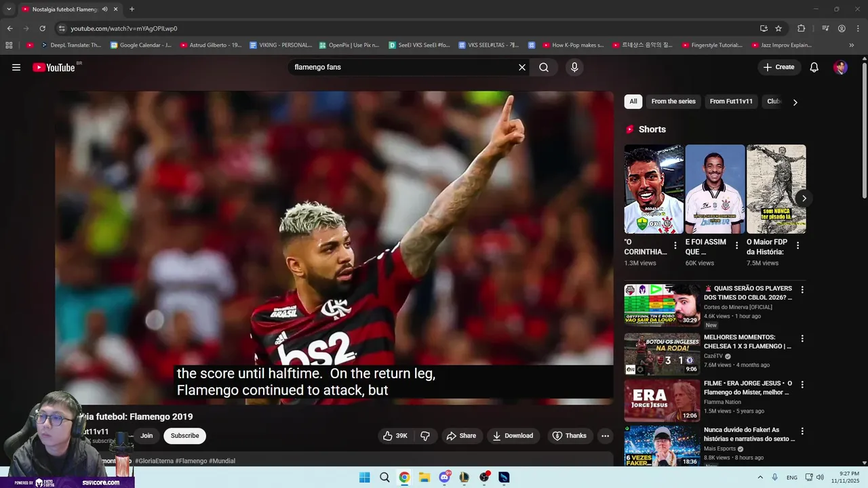Screen dimensions: 868x488
Task: Open File Explorer from taskbar
Action: click(x=425, y=477)
